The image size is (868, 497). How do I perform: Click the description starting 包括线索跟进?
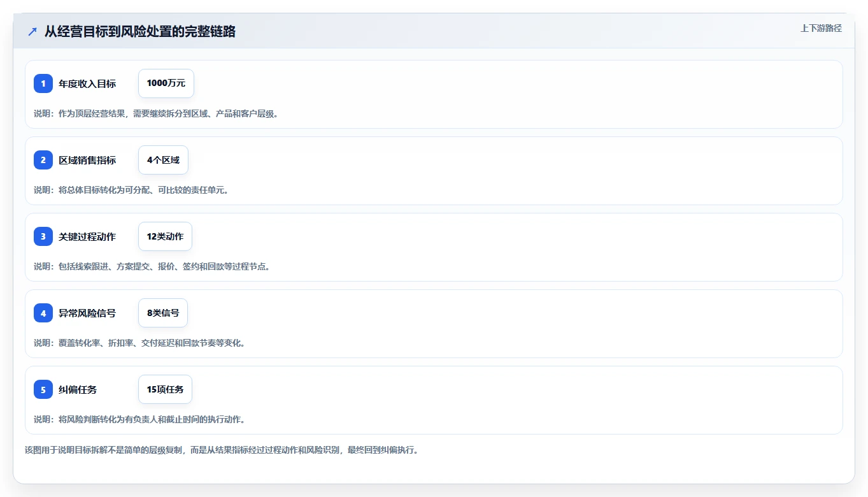[152, 266]
